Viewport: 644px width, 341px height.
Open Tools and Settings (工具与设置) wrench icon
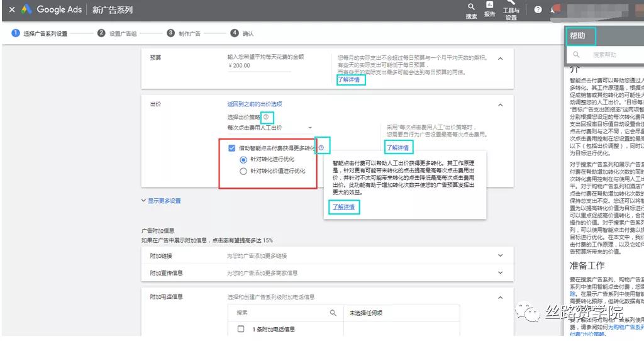coord(511,3)
